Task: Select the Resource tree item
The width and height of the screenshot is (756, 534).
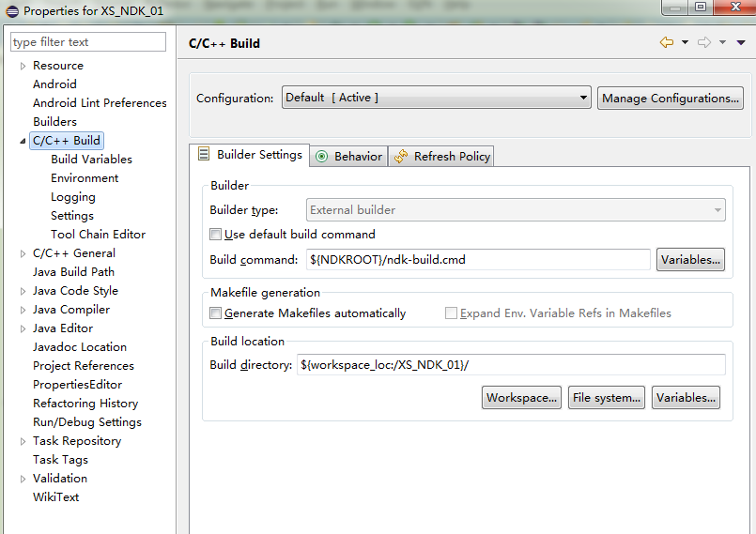Action: click(58, 66)
